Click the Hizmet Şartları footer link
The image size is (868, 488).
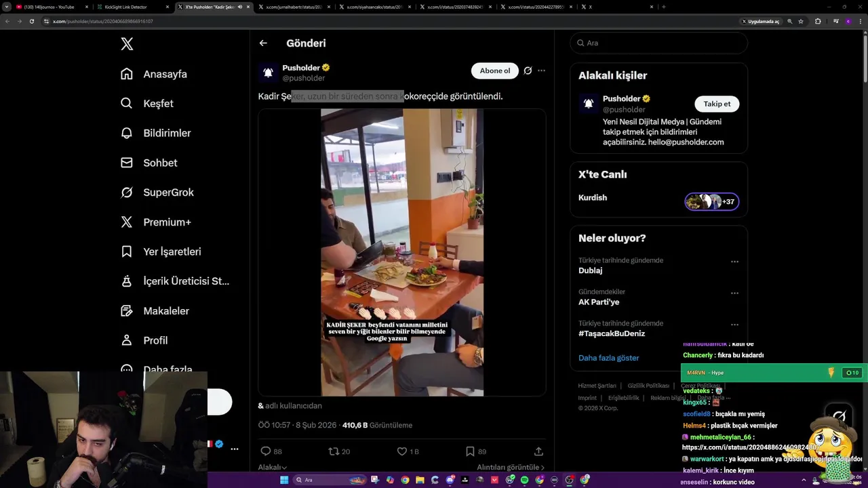597,386
